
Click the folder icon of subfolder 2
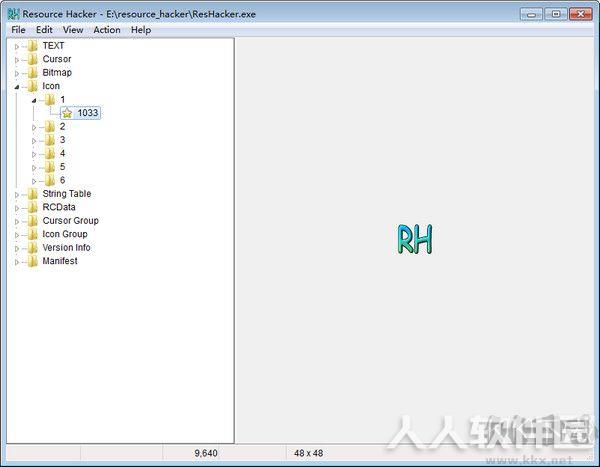(50, 127)
